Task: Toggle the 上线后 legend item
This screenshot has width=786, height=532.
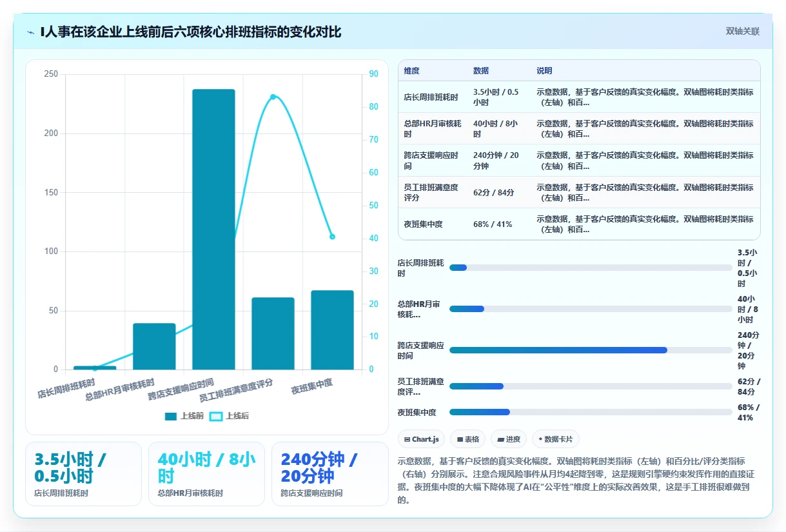Action: (x=230, y=416)
